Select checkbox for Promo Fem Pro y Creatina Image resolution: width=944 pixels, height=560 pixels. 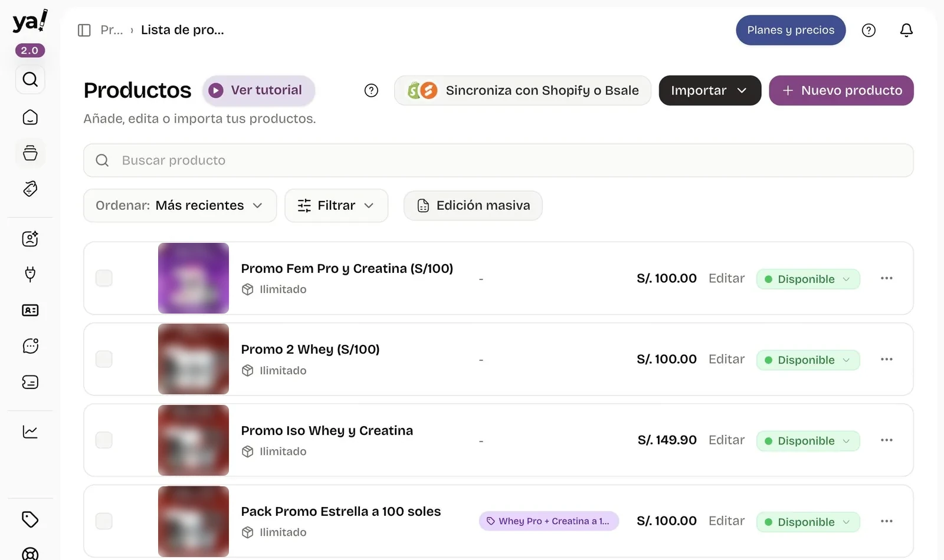(x=104, y=278)
